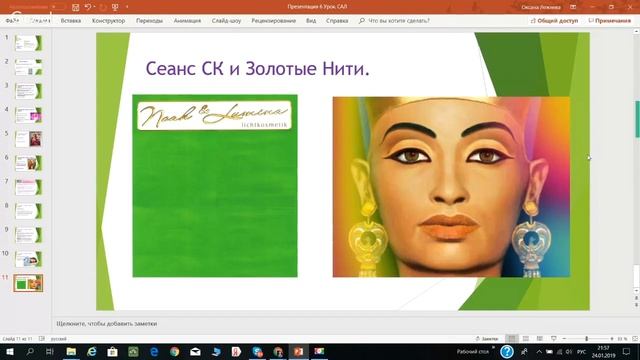Fit slide to current window icon
This screenshot has height=360, width=640.
[x=635, y=339]
